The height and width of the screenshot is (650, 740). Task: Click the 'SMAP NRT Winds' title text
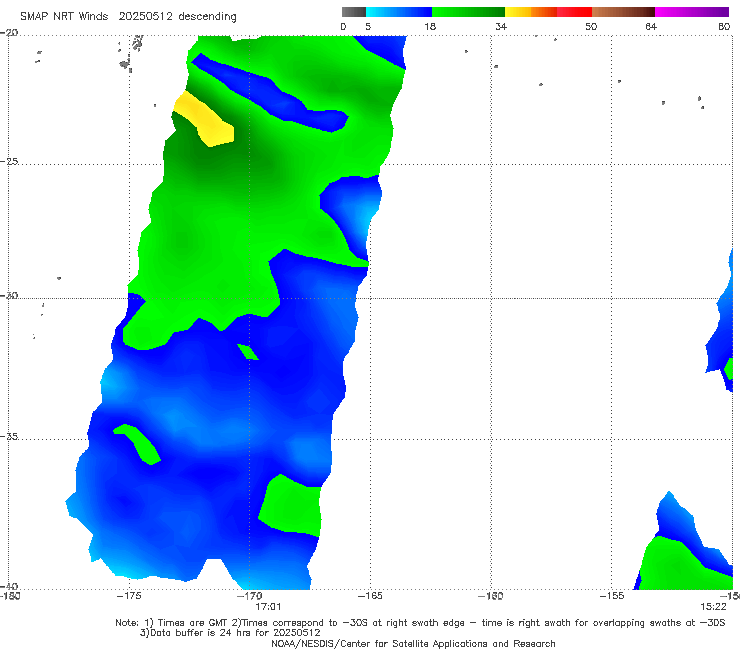point(64,16)
